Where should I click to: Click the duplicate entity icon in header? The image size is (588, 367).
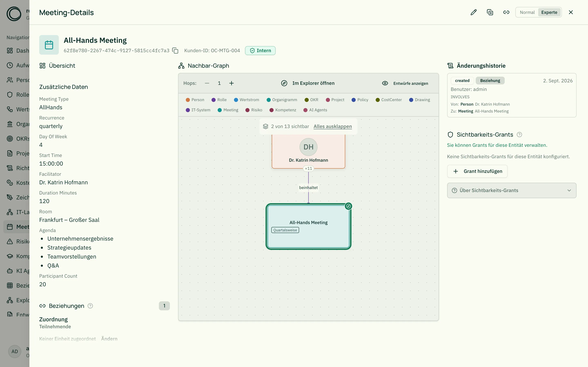(490, 12)
